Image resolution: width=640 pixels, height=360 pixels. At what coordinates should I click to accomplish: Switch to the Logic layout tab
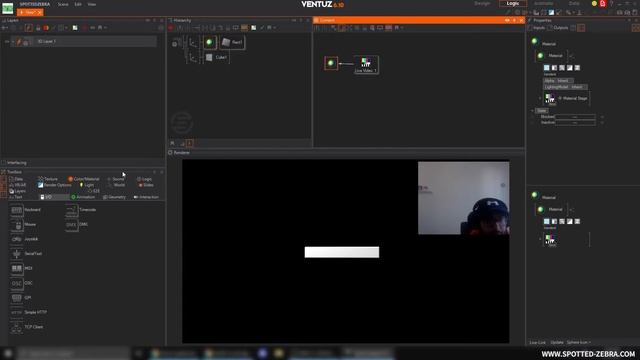click(513, 3)
